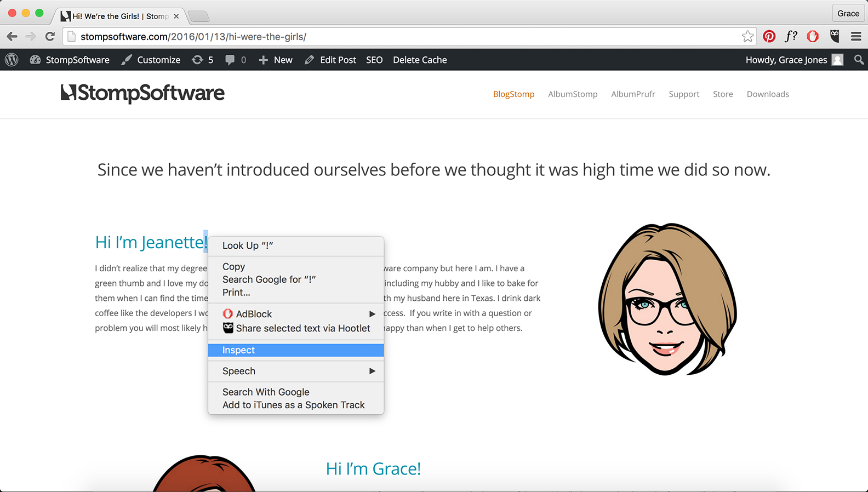
Task: Open AdBlock extension in browser toolbar
Action: coord(813,37)
